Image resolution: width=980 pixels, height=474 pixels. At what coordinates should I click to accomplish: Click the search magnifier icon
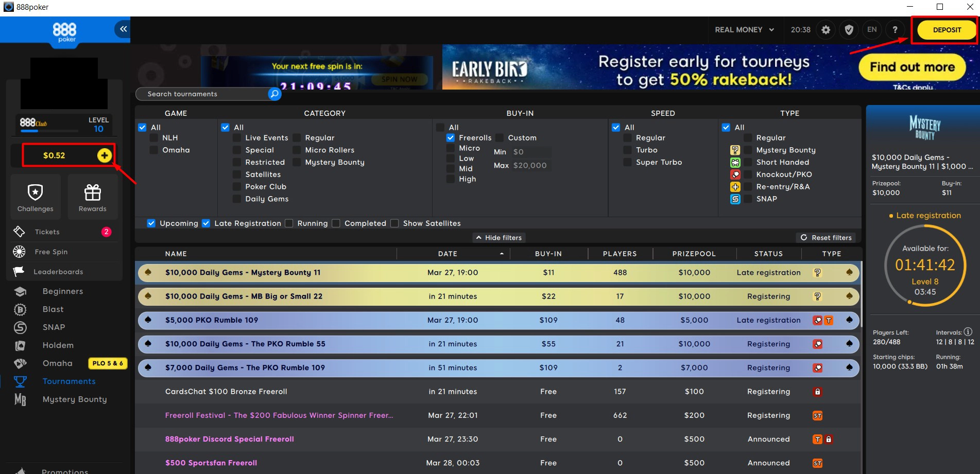click(x=274, y=94)
